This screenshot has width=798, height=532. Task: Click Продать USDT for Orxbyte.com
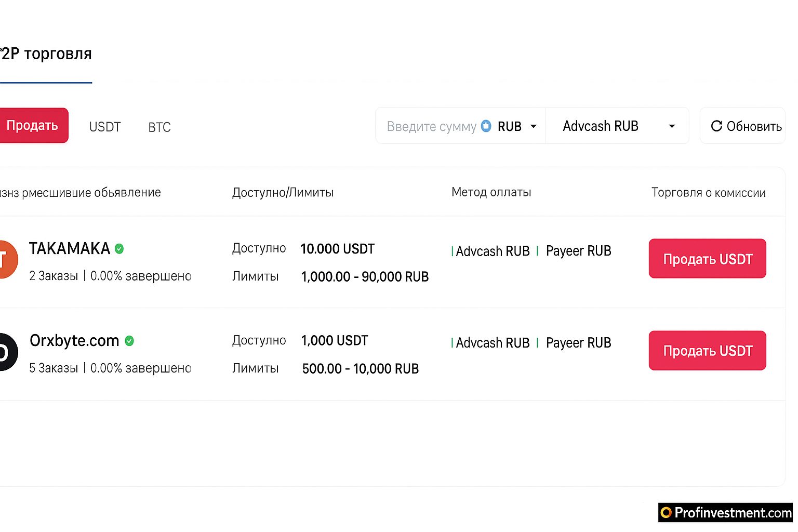click(x=707, y=351)
